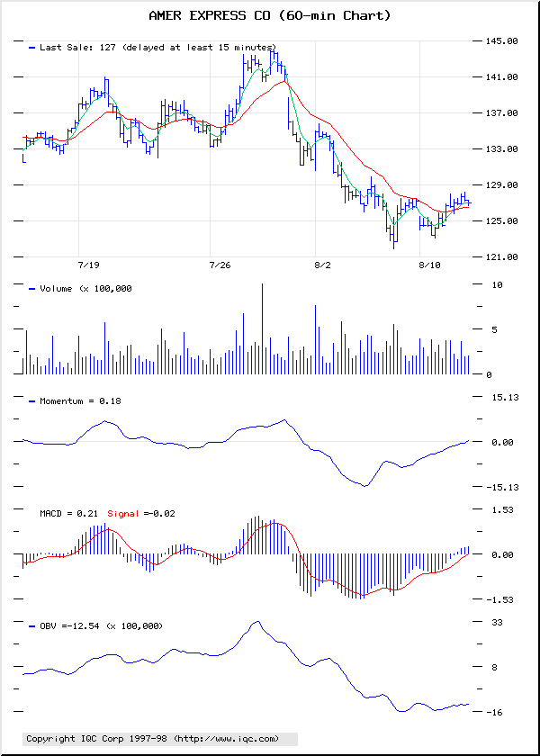540x756 pixels.
Task: Click the volume axis value 10
Action: tap(497, 285)
